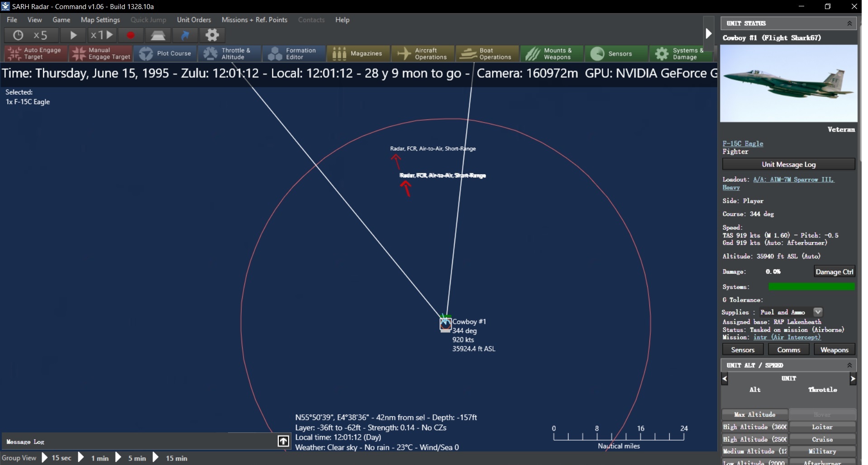The width and height of the screenshot is (868, 465).
Task: Open the Missions + Ref. Points menu
Action: [x=254, y=20]
